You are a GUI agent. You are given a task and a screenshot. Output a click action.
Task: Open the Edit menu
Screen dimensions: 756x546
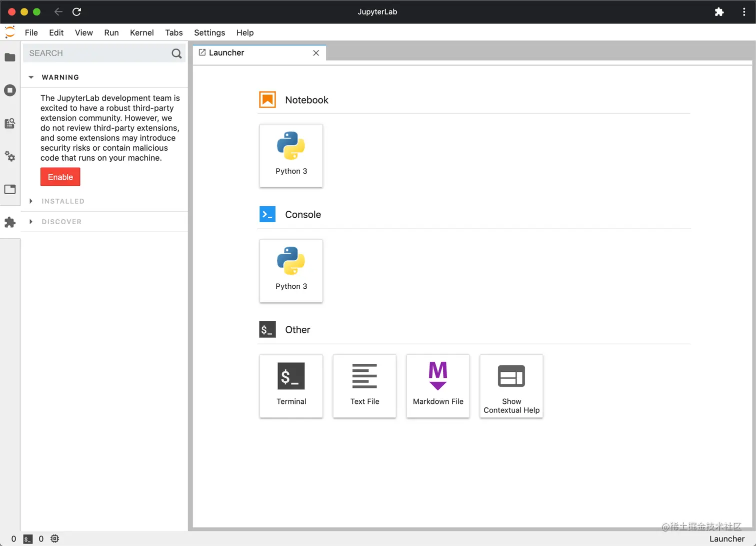[x=56, y=33]
